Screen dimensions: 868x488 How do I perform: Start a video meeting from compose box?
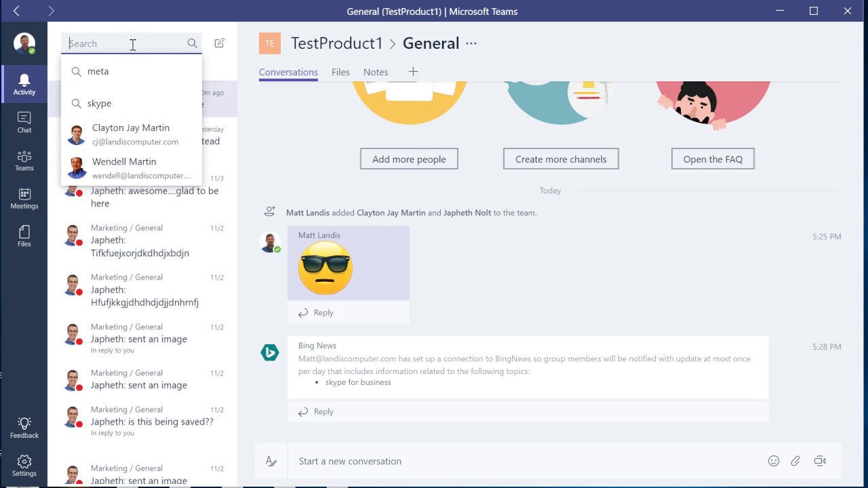click(x=820, y=461)
